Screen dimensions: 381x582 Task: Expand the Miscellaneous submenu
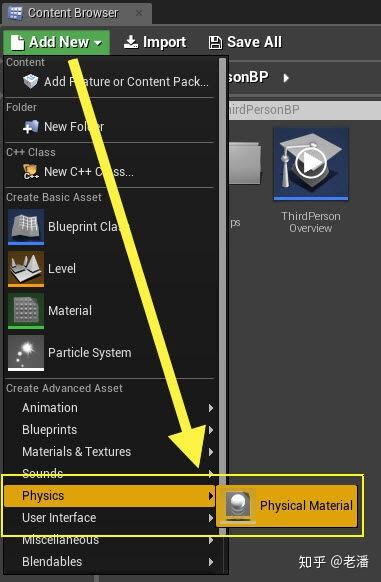pos(110,540)
